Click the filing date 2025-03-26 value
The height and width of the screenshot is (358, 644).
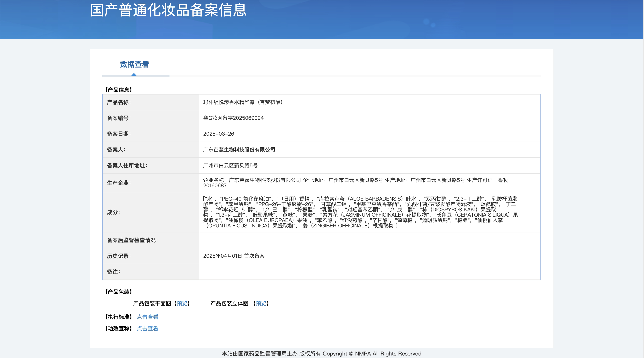click(x=218, y=134)
